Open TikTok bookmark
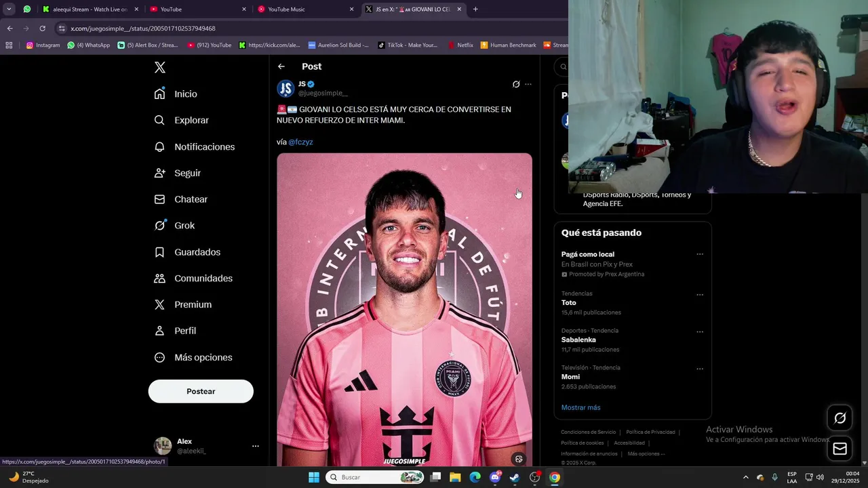The image size is (868, 488). (x=407, y=45)
